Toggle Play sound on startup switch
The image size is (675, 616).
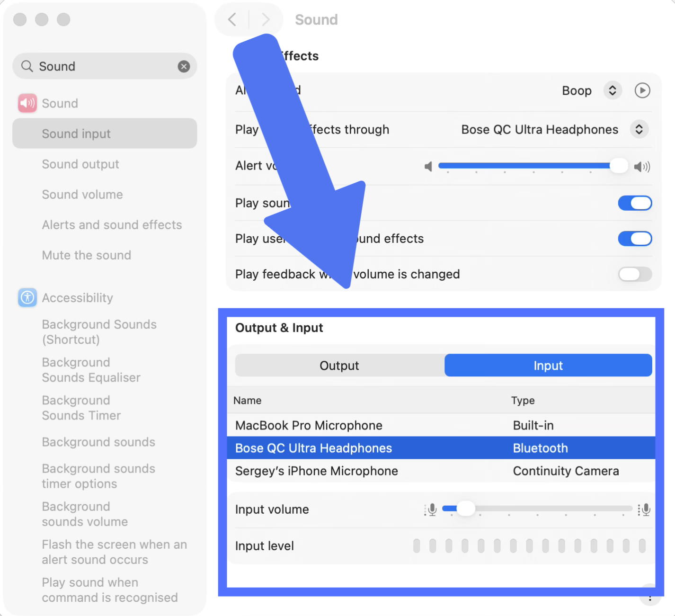tap(635, 203)
